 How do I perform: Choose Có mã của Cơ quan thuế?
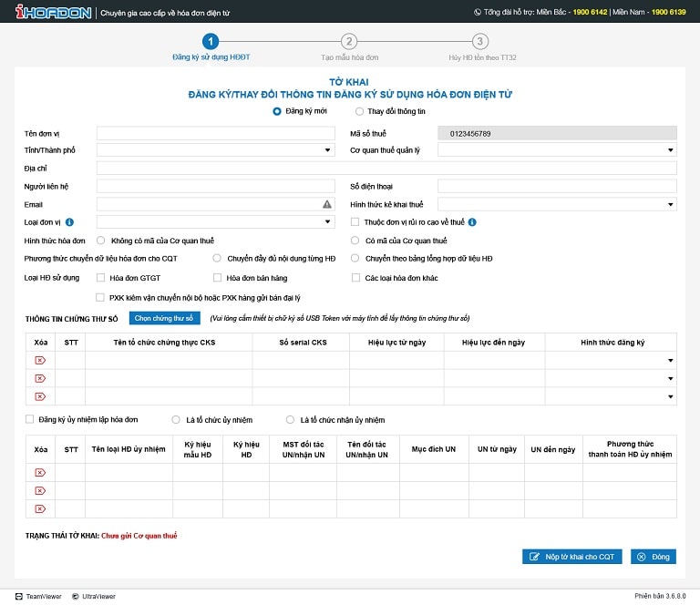click(355, 241)
